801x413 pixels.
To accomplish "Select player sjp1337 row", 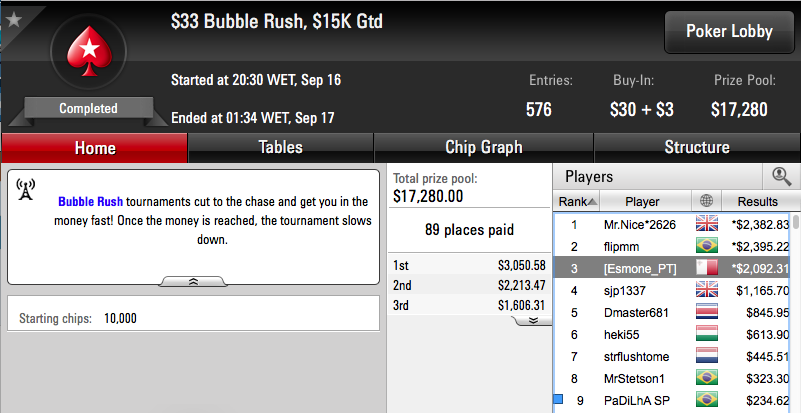I will (673, 291).
